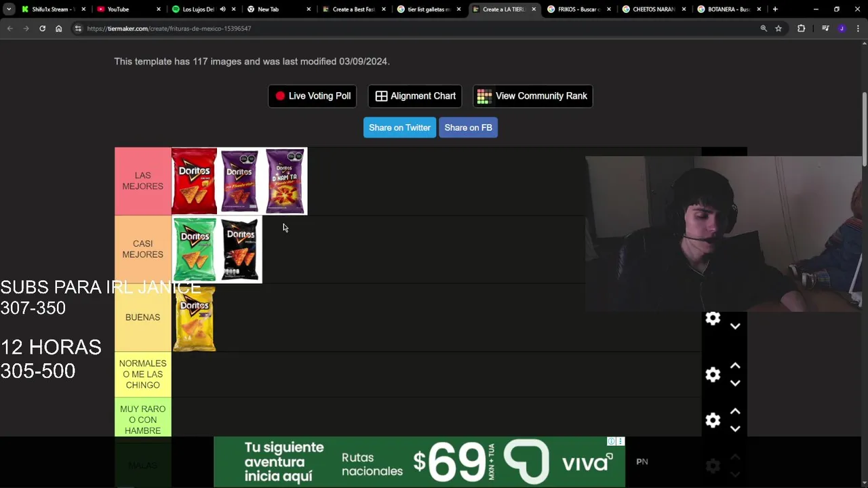Image resolution: width=868 pixels, height=488 pixels.
Task: Select the black Doritos bag
Action: (x=239, y=249)
